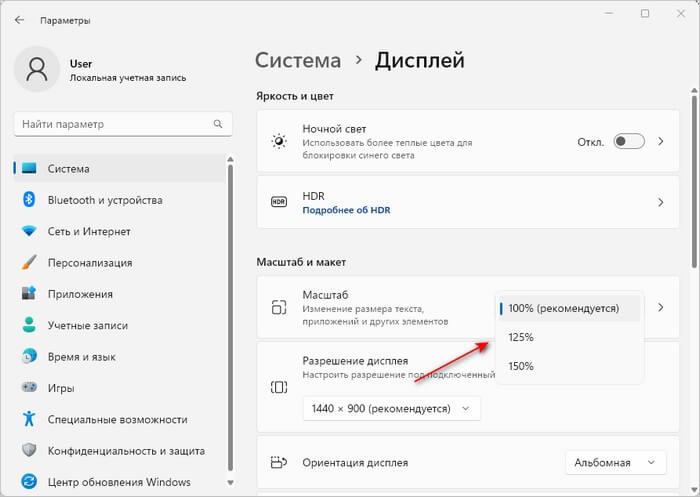700x497 pixels.
Task: Click Подробнее об HDR link
Action: pyautogui.click(x=347, y=209)
